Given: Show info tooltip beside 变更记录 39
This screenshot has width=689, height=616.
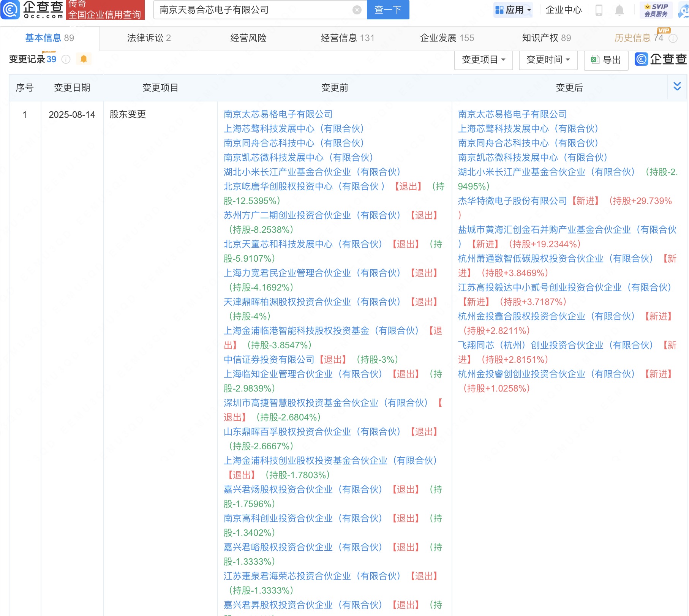Looking at the screenshot, I should pyautogui.click(x=66, y=59).
